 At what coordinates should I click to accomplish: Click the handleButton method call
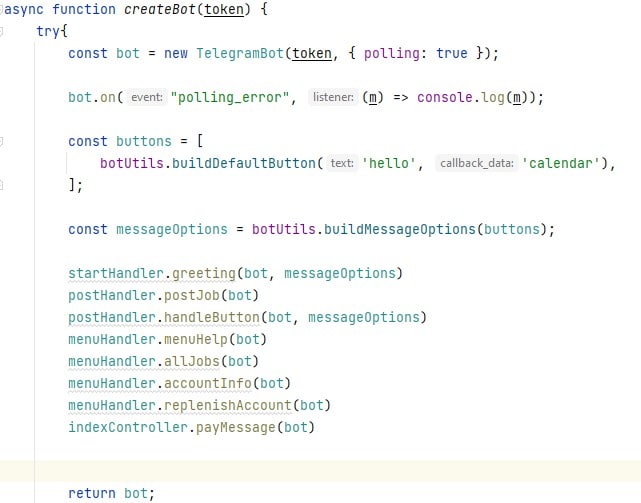212,317
